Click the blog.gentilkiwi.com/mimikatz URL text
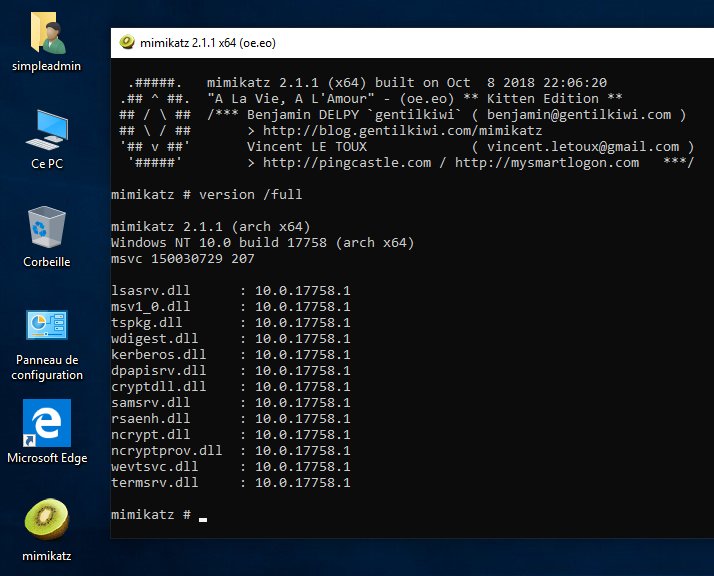714x576 pixels. click(x=403, y=131)
